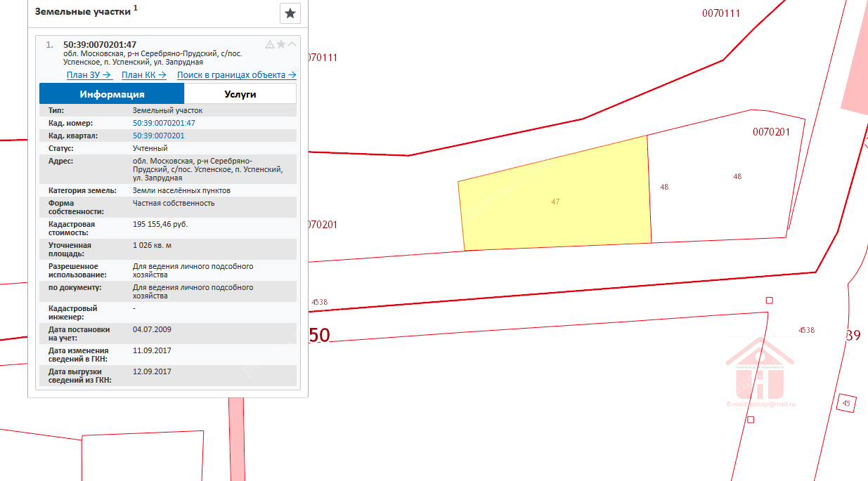The width and height of the screenshot is (868, 481).
Task: Click the date 11.09.2017
Action: [x=152, y=350]
